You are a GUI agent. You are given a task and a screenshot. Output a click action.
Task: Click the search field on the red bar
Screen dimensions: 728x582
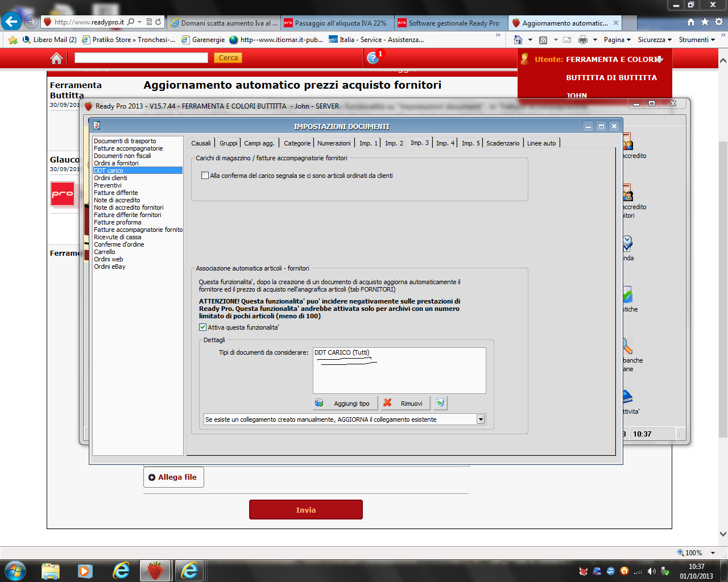coord(141,57)
